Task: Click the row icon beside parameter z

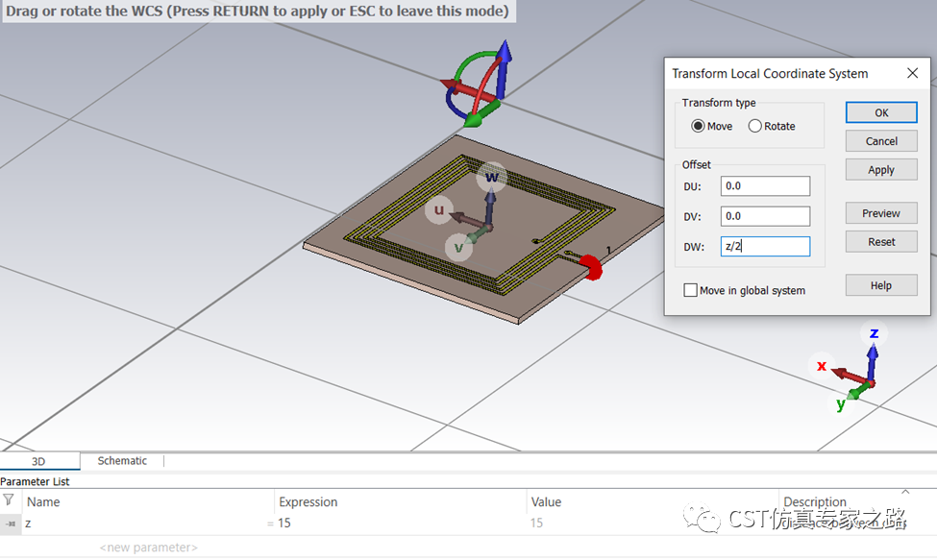Action: [11, 523]
